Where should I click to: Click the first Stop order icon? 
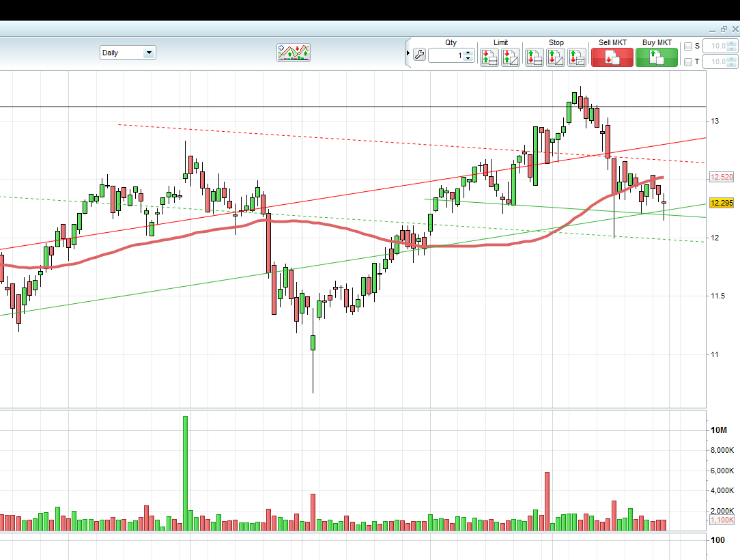coord(535,57)
